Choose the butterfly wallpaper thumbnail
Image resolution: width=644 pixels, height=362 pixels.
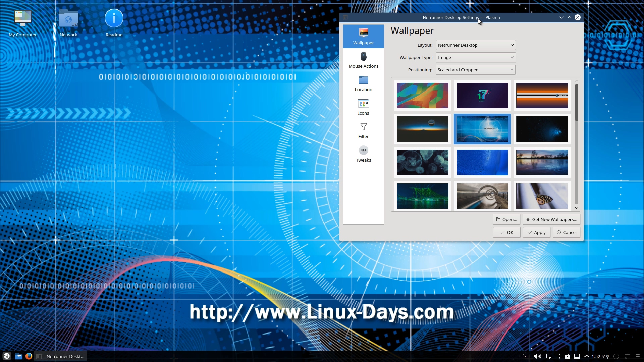click(x=542, y=196)
